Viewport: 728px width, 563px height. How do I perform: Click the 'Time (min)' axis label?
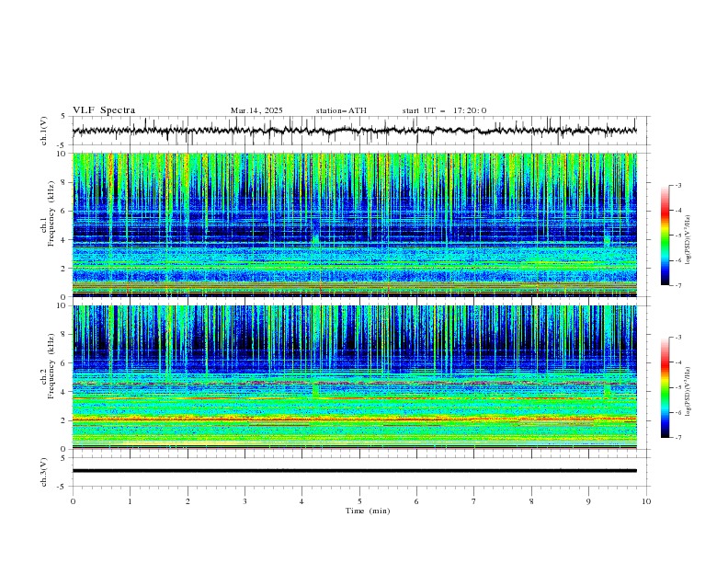368,511
